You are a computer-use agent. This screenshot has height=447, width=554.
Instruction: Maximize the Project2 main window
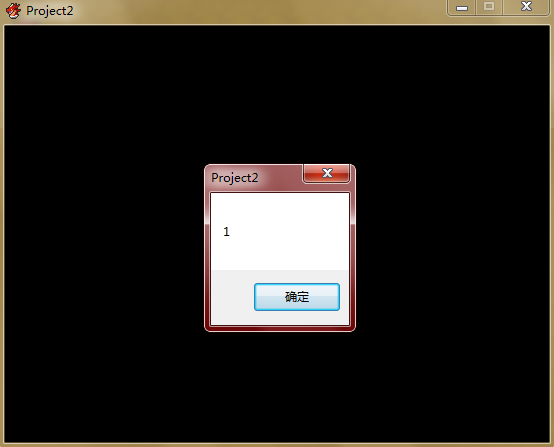click(x=489, y=7)
